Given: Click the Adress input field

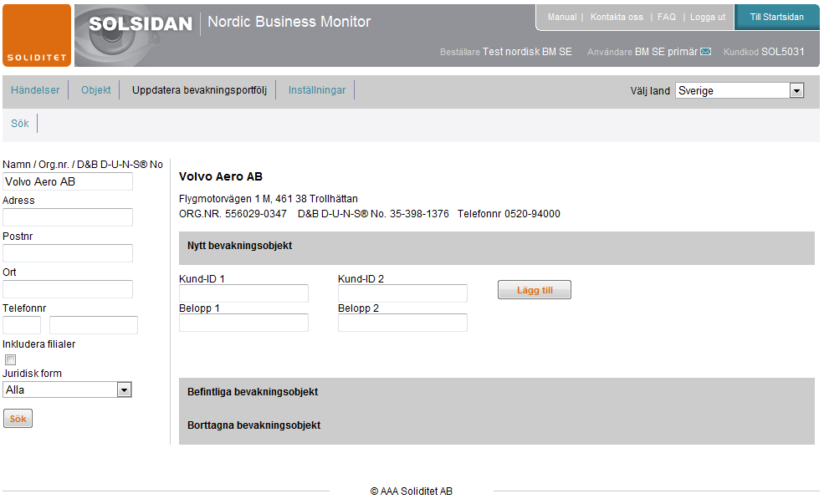Looking at the screenshot, I should [x=68, y=217].
